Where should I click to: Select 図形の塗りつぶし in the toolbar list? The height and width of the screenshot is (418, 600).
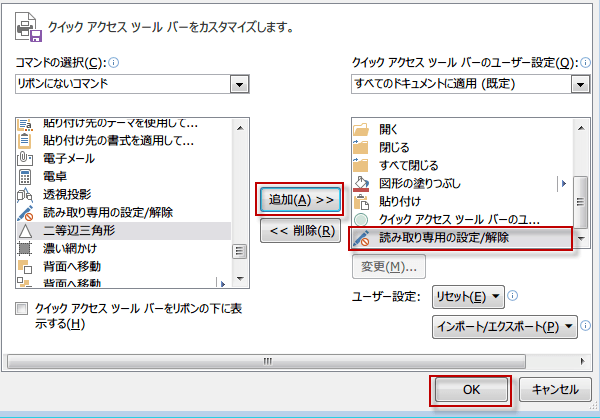(x=462, y=184)
